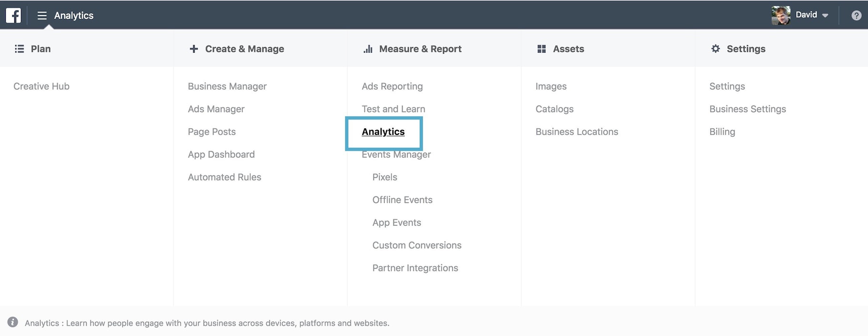Click the Plan list icon
This screenshot has height=336, width=868.
click(x=20, y=49)
